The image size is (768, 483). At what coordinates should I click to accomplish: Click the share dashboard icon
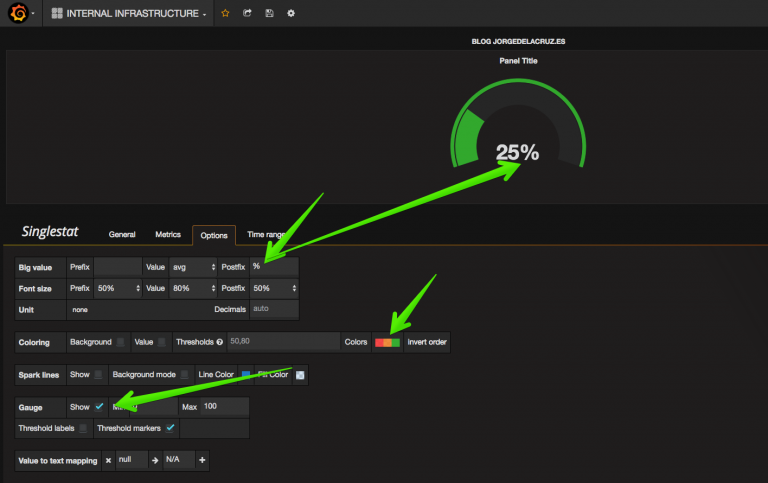click(247, 13)
